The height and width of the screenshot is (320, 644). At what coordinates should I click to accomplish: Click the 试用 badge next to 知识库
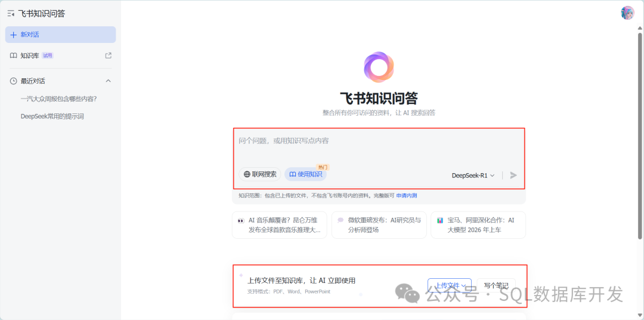[x=48, y=56]
